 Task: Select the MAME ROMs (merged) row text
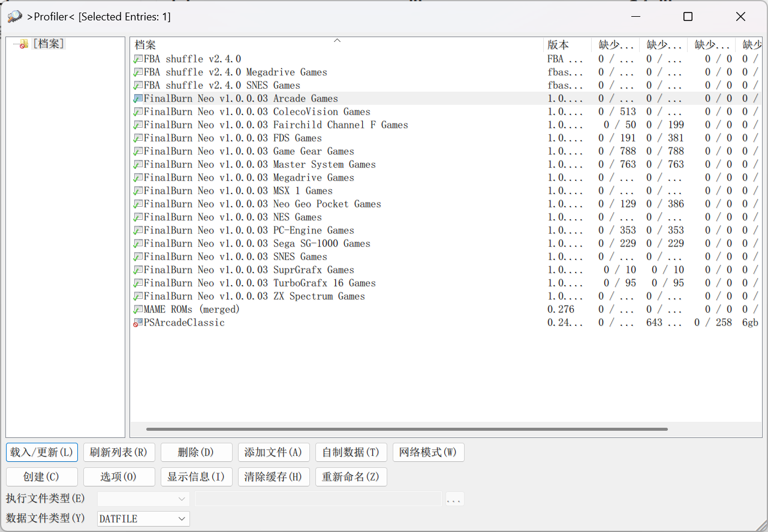192,310
